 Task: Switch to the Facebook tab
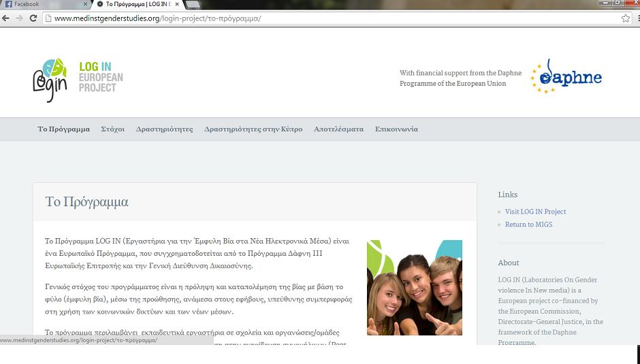(46, 4)
